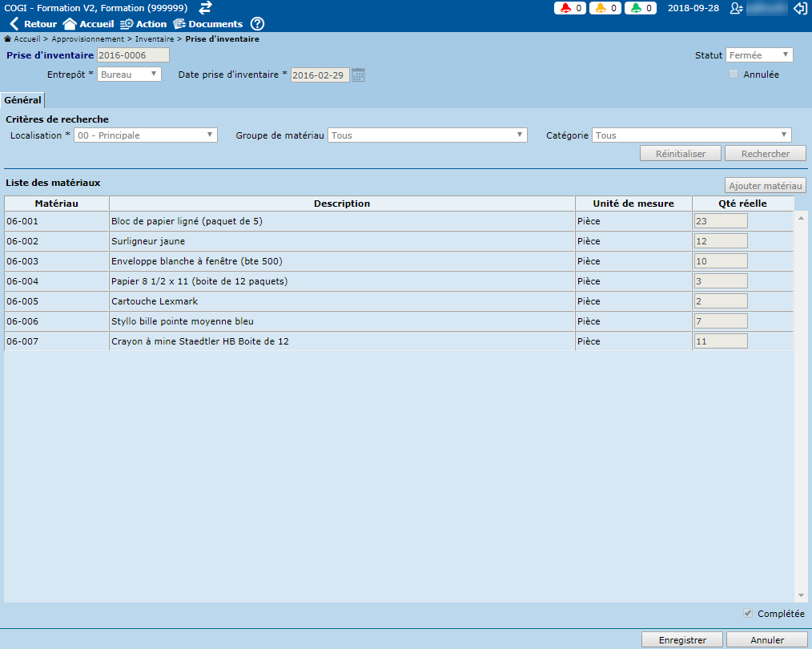Expand the Catégorie dropdown

[691, 135]
